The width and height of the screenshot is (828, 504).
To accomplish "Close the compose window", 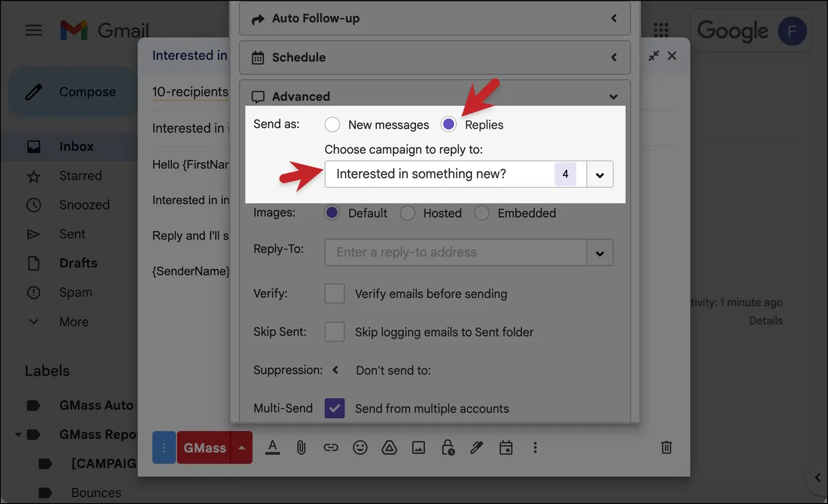I will click(673, 56).
